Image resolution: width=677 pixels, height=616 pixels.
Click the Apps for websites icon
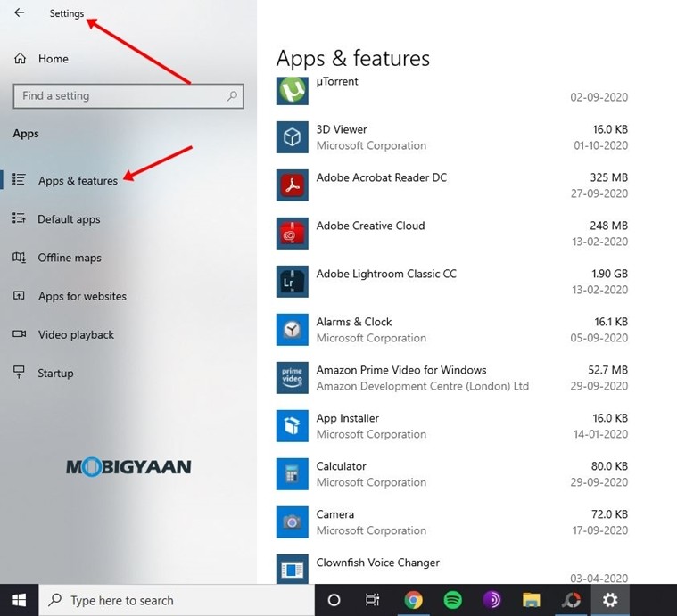19,295
